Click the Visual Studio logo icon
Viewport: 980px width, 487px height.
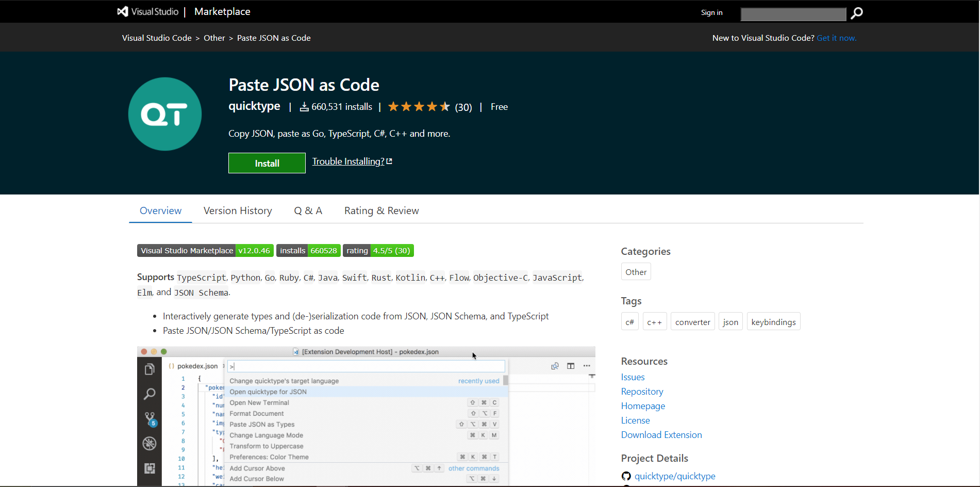click(x=123, y=11)
